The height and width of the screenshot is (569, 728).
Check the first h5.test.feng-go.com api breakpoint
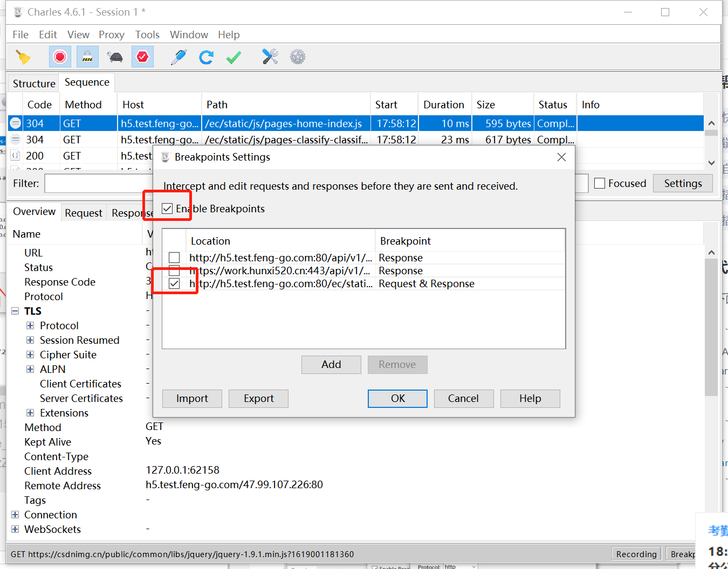coord(174,258)
